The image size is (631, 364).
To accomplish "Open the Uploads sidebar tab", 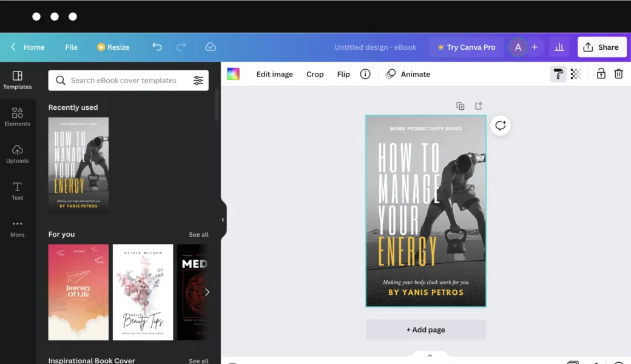I will [x=18, y=154].
